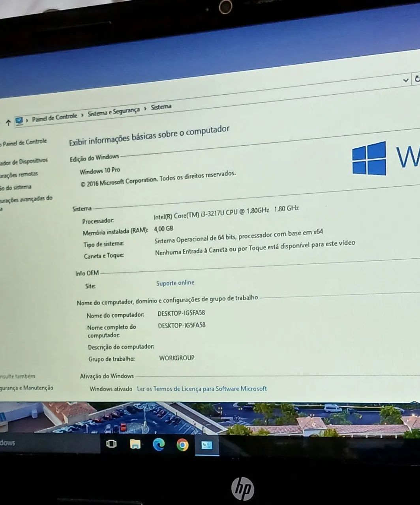Select the Control Panel taskbar icon
Viewport: 420px width, 505px height.
click(x=206, y=445)
